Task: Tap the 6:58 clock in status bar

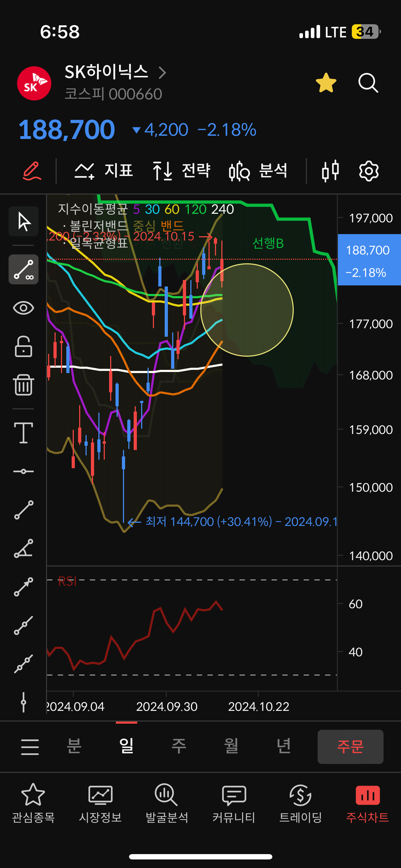Action: 60,32
